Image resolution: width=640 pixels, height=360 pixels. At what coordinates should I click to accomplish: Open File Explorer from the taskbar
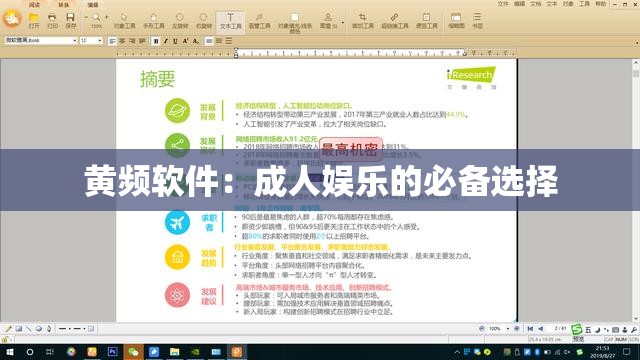tap(175, 351)
